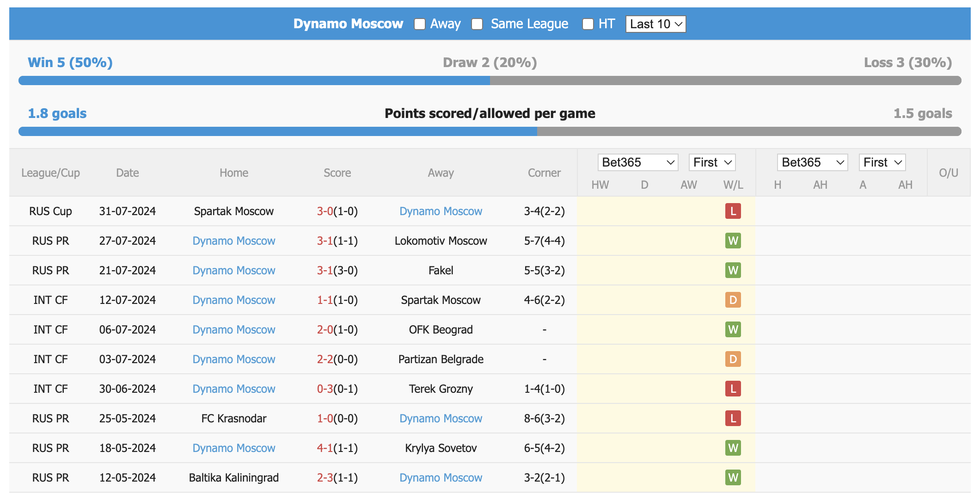Viewport: 980px width, 495px height.
Task: Click Krylya Sovetov team name
Action: tap(441, 448)
